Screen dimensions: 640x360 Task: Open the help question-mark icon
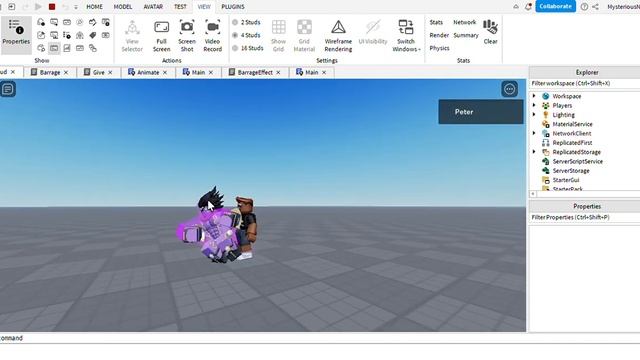(584, 7)
